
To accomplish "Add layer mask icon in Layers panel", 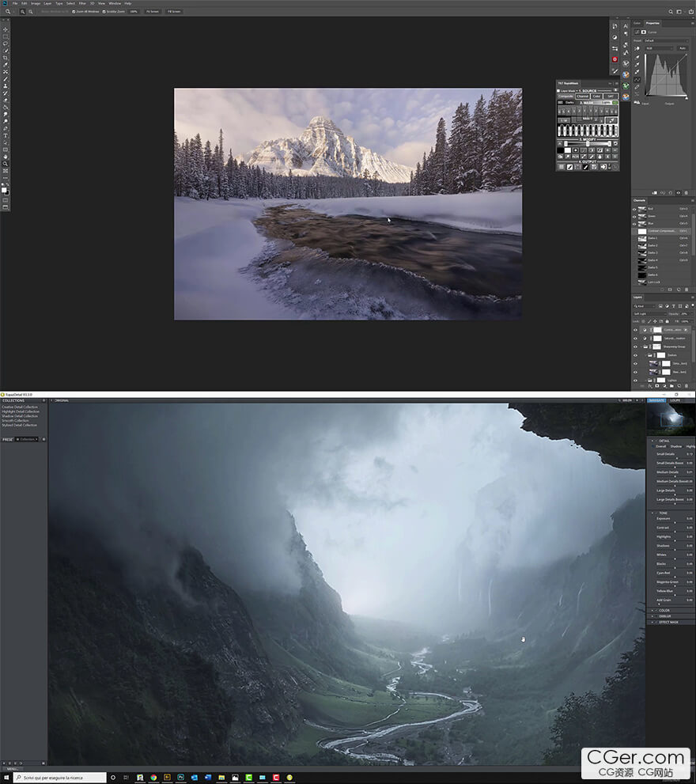I will 656,385.
